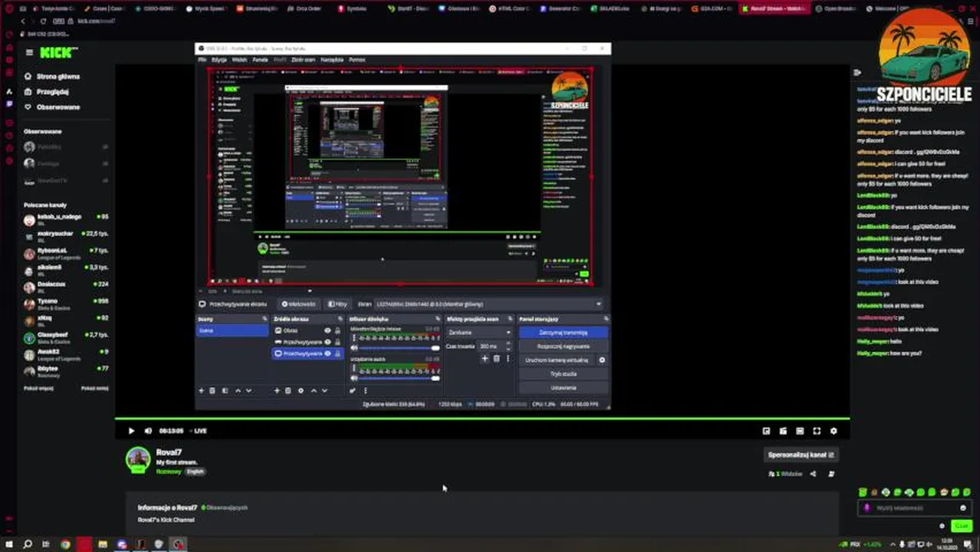Add a new source with the plus icon
The width and height of the screenshot is (980, 552).
[x=277, y=391]
